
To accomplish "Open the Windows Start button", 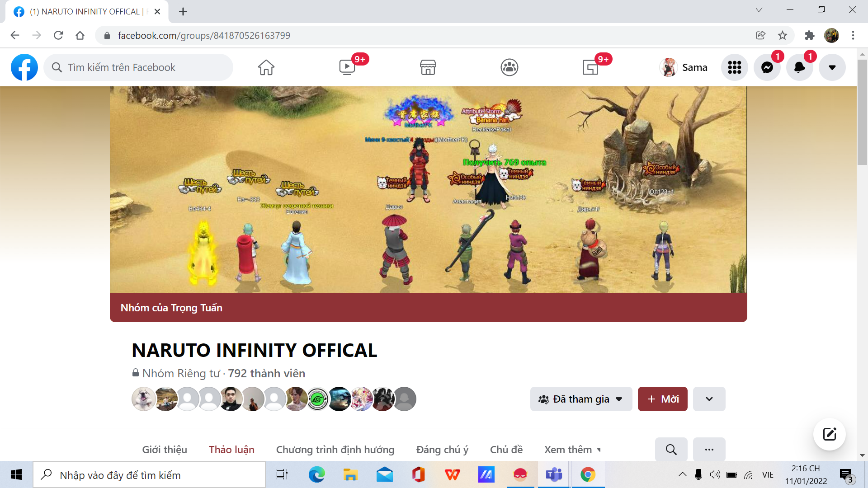I will [x=16, y=474].
